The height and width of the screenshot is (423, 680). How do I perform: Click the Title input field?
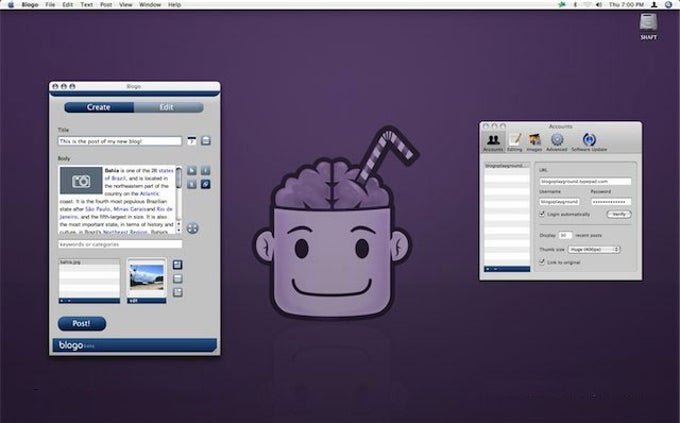point(120,141)
